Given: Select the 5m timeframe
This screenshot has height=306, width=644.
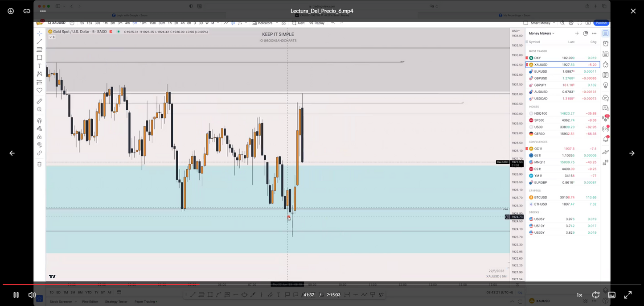Looking at the screenshot, I should 135,23.
